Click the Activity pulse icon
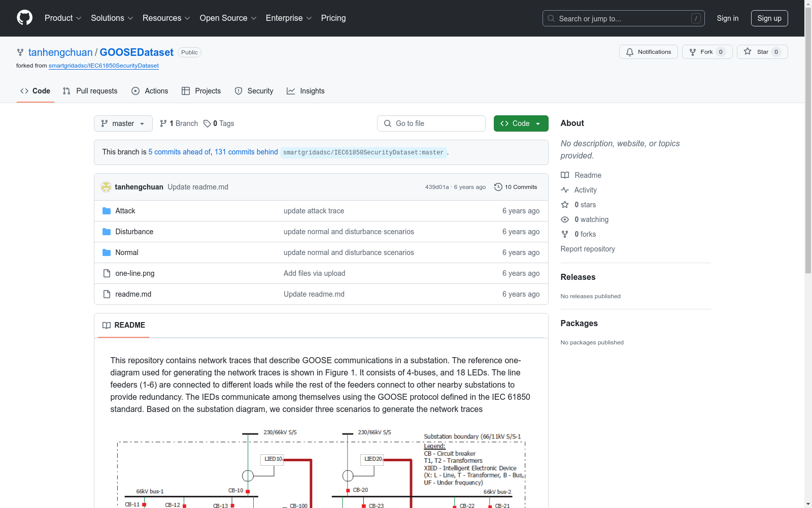 pos(565,190)
